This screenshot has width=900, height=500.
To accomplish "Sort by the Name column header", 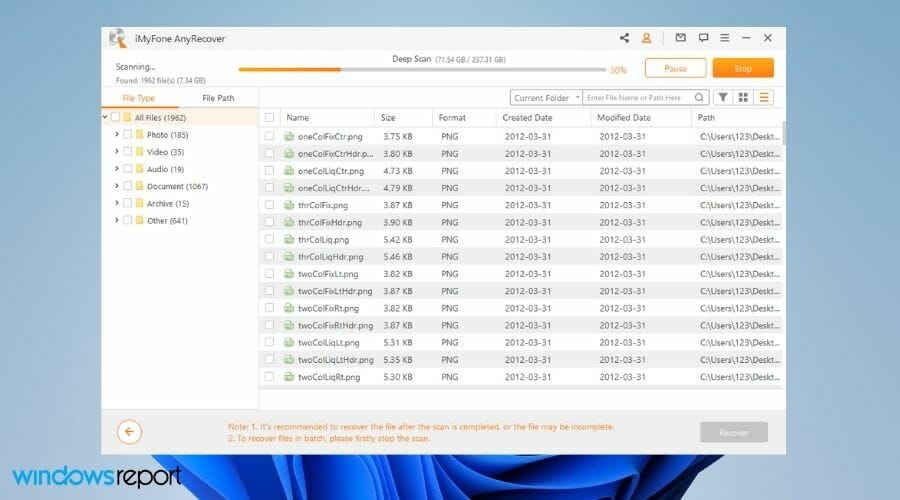I will (x=297, y=117).
